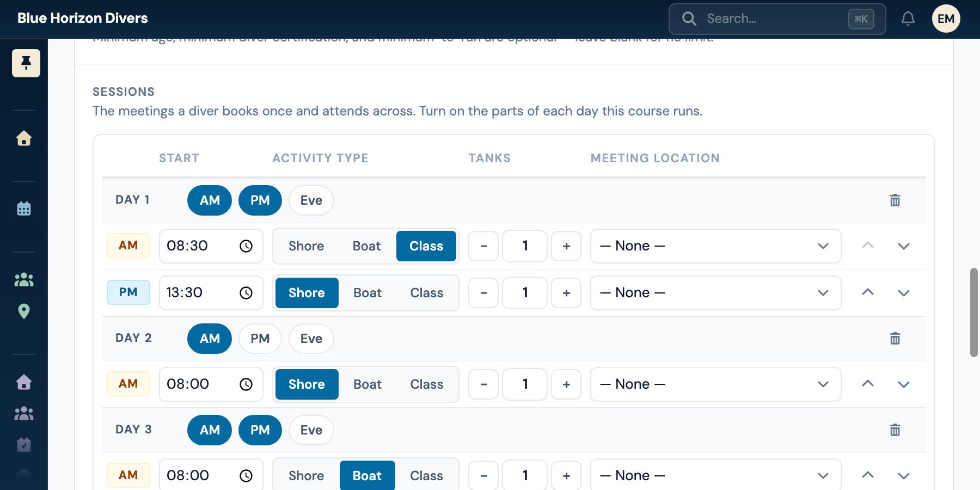Click the pinned item icon in sidebar

pyautogui.click(x=26, y=63)
